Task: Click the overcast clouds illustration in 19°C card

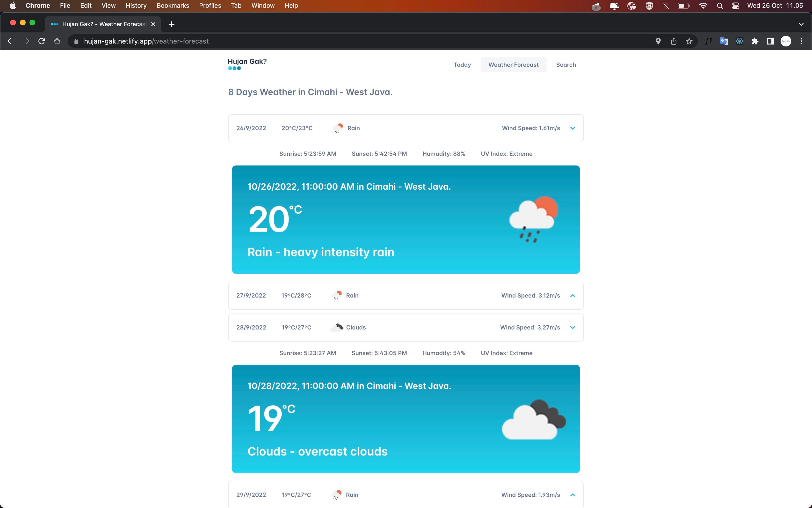Action: (x=534, y=419)
